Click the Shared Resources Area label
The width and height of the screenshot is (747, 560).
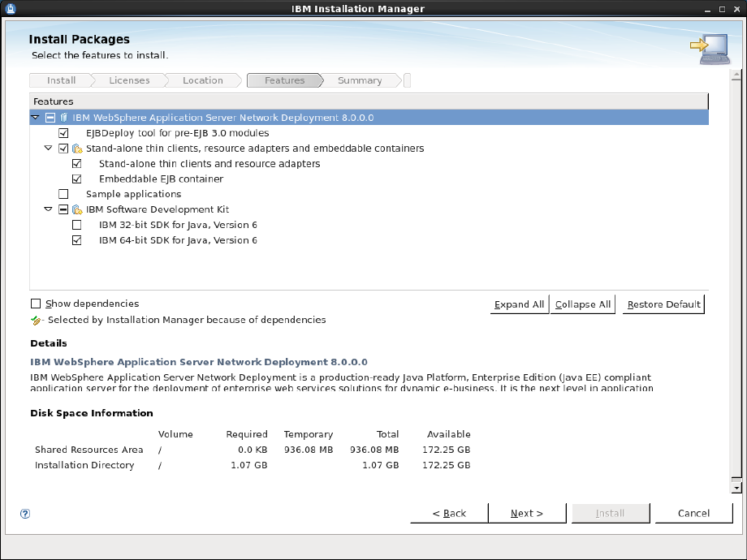point(89,450)
